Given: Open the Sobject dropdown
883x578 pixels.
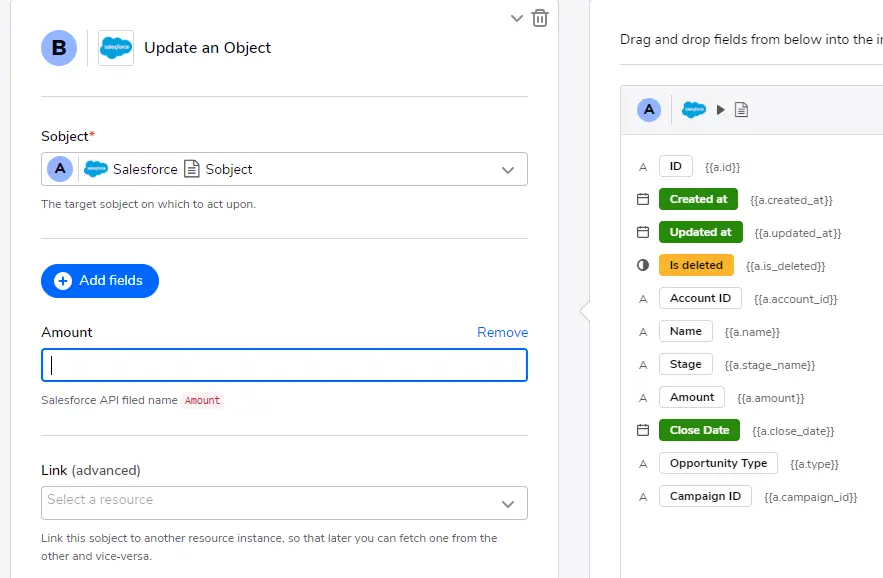Looking at the screenshot, I should pos(510,168).
